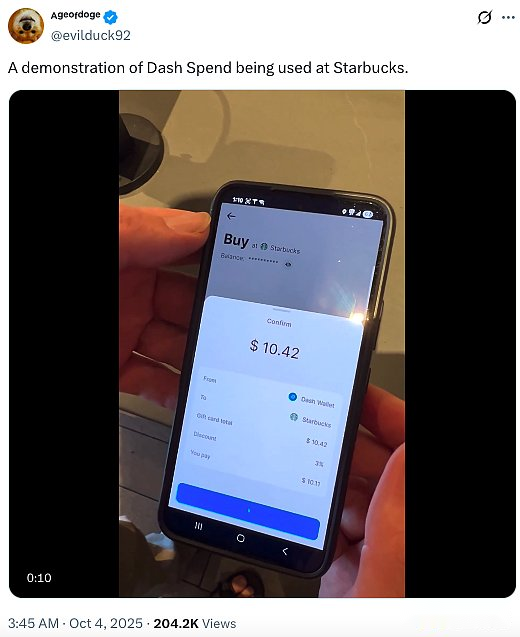Click the @evilduck92 handle link
The width and height of the screenshot is (520, 637).
click(90, 36)
